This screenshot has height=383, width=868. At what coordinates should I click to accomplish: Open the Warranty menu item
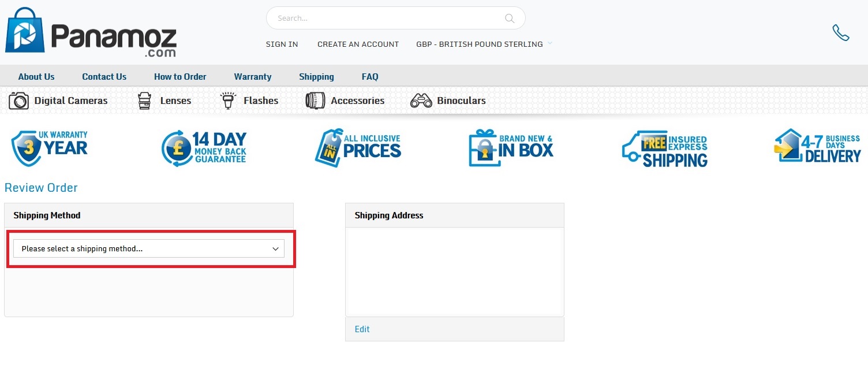pyautogui.click(x=253, y=76)
